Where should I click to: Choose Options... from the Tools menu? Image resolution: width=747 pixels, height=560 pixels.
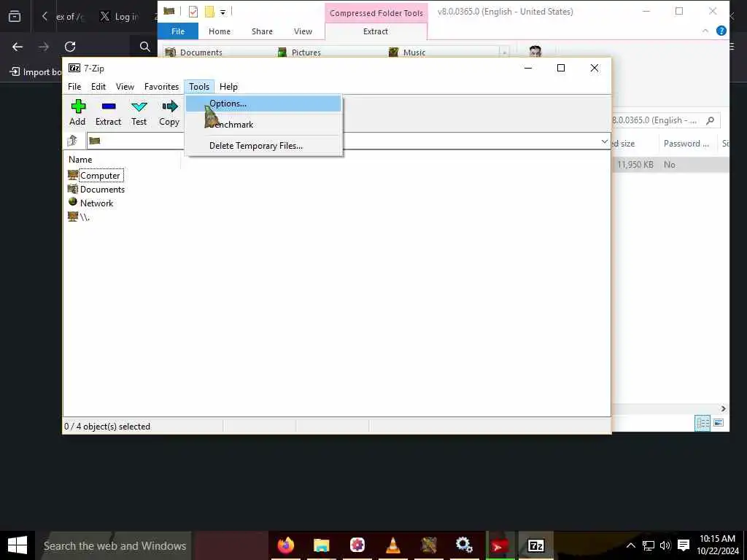[263, 104]
